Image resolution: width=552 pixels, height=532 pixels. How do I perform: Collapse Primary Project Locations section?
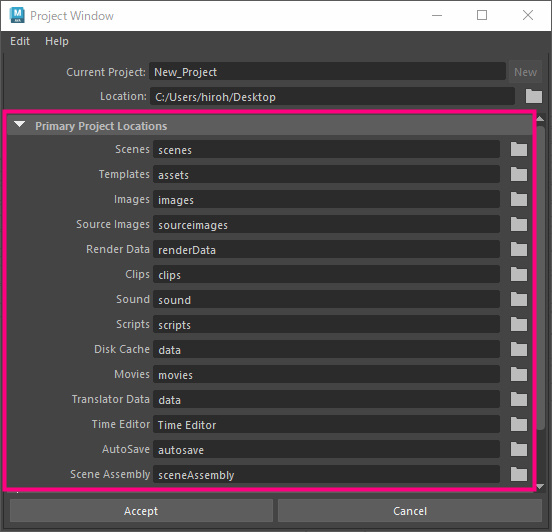pos(19,125)
